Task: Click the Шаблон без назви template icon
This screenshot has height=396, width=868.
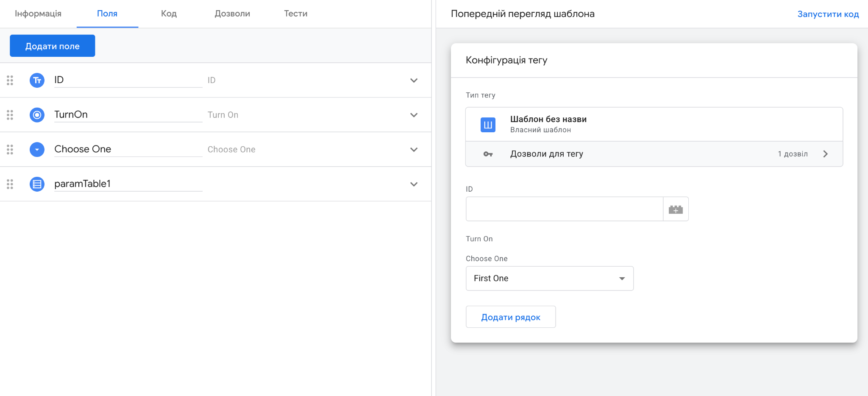Action: (488, 124)
